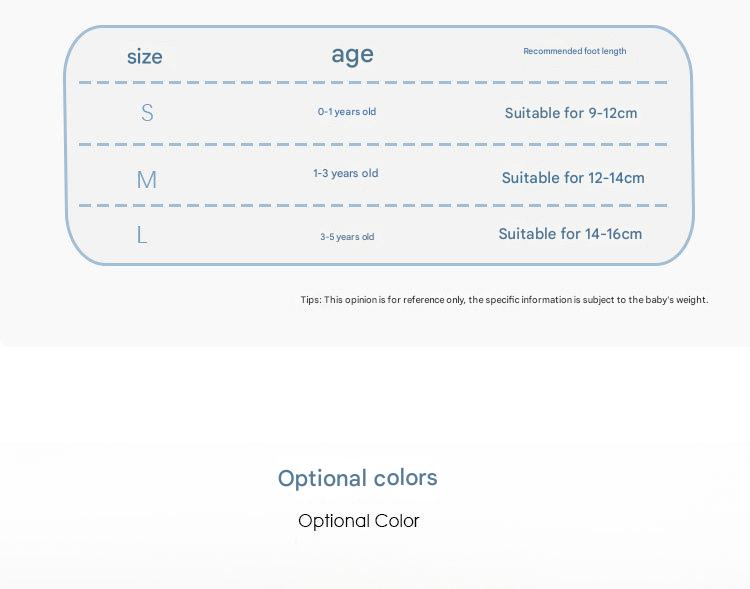Image resolution: width=750 pixels, height=589 pixels.
Task: Click the dashed line below the header row
Action: pos(373,83)
